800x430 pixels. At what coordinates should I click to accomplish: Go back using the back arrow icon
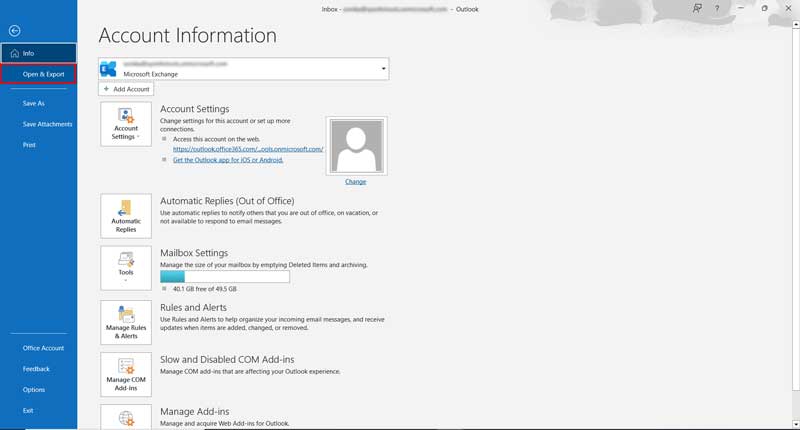(x=14, y=31)
